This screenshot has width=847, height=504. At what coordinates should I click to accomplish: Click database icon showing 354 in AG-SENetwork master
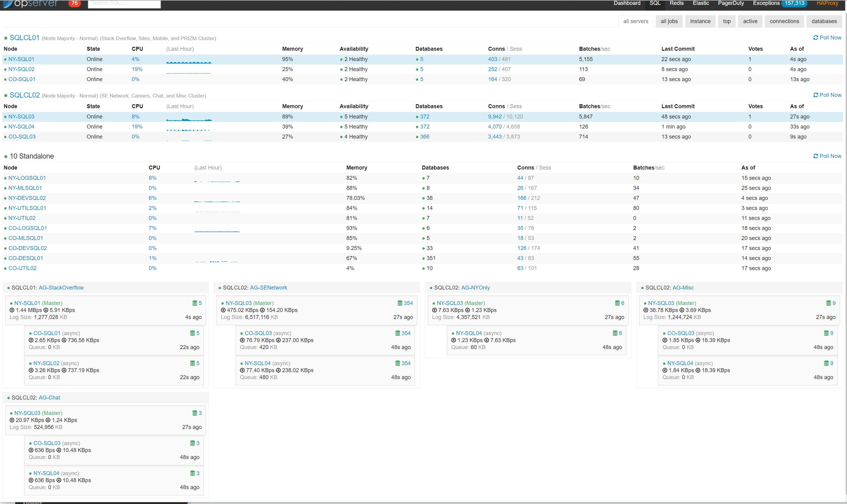[x=400, y=303]
